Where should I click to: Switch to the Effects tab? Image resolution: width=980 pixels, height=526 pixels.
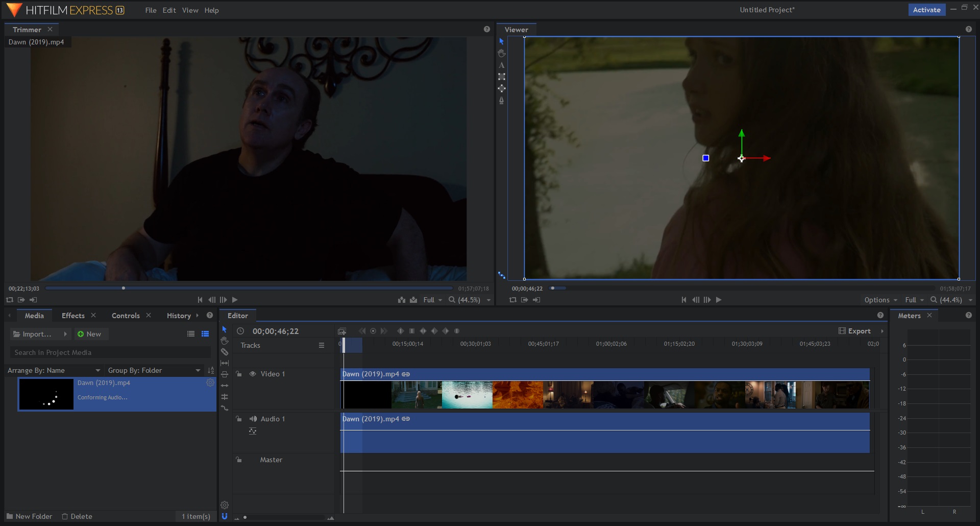click(x=73, y=316)
